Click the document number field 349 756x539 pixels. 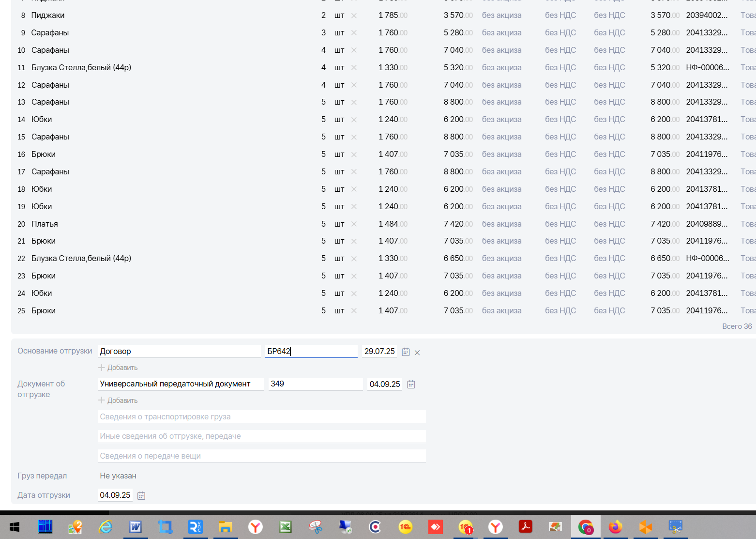tap(316, 384)
